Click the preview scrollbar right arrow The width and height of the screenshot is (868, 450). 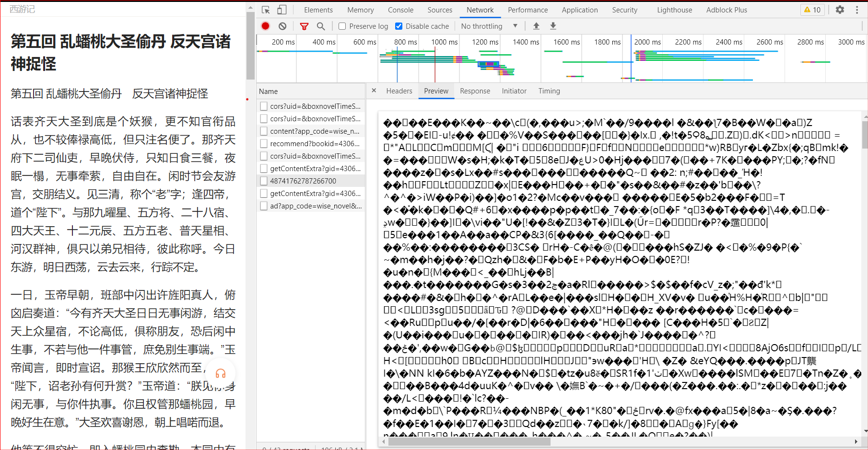pos(856,442)
